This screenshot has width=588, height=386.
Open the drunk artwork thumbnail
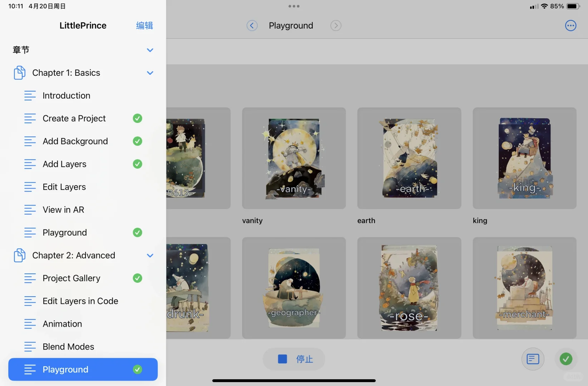pyautogui.click(x=198, y=288)
